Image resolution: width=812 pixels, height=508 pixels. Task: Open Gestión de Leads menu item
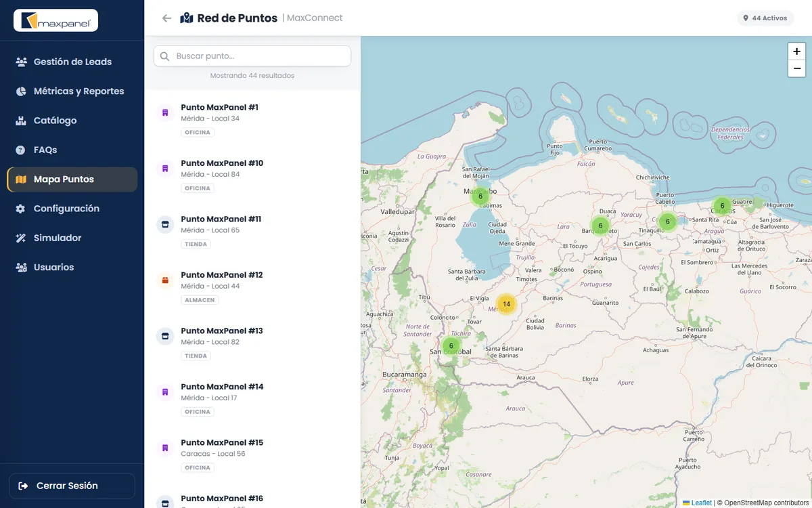click(72, 62)
